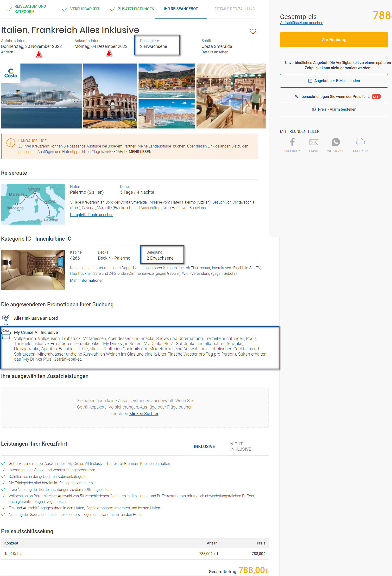Select the Inklusive services tab
Viewport: 392px width, 576px height.
point(204,446)
